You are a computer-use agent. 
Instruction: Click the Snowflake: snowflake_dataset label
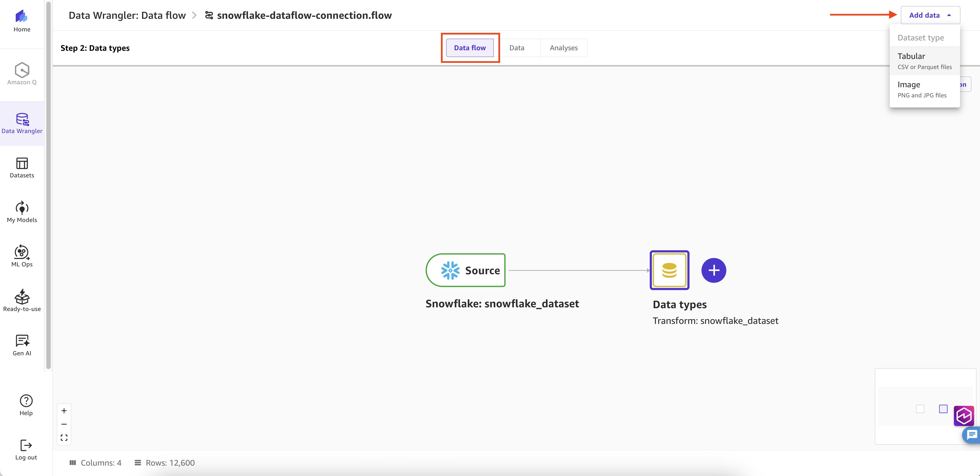click(x=502, y=303)
